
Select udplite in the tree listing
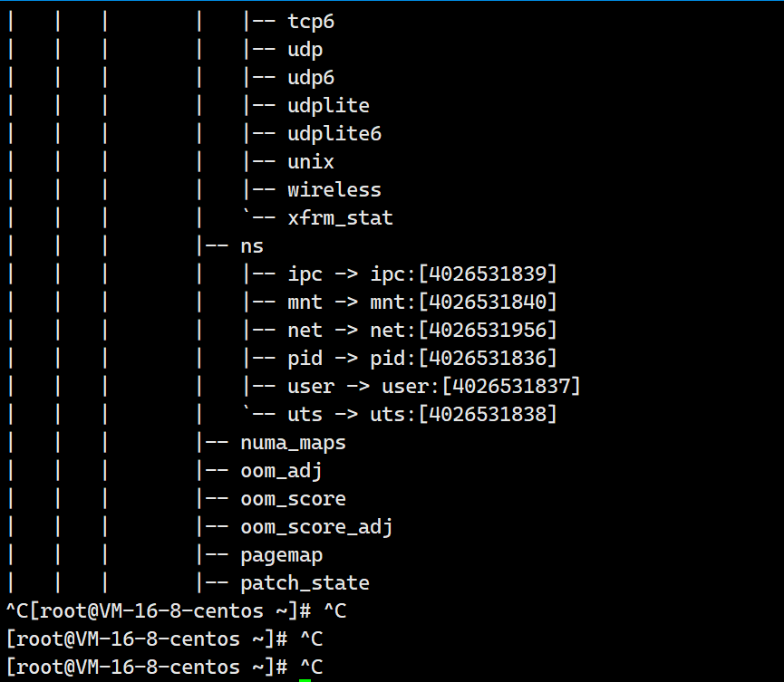click(x=328, y=106)
